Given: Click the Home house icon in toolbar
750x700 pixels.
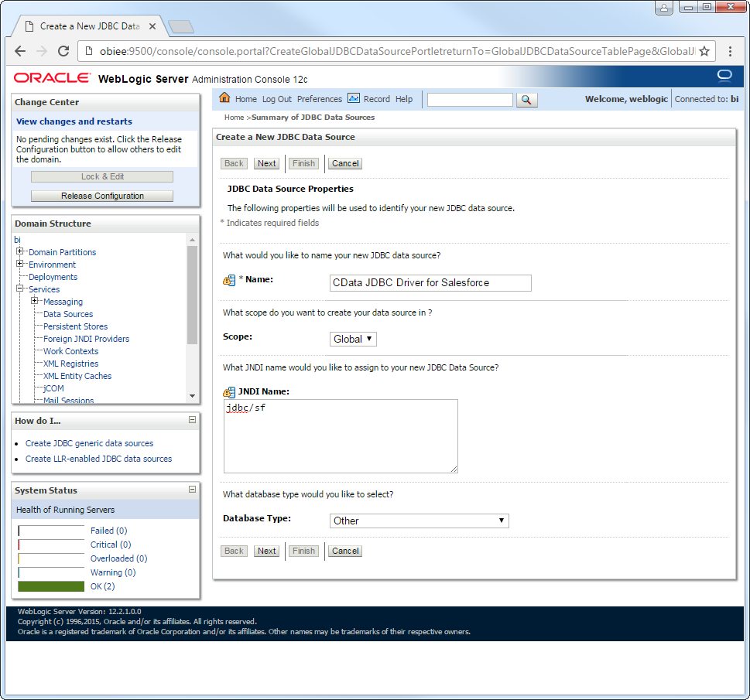Looking at the screenshot, I should (224, 98).
